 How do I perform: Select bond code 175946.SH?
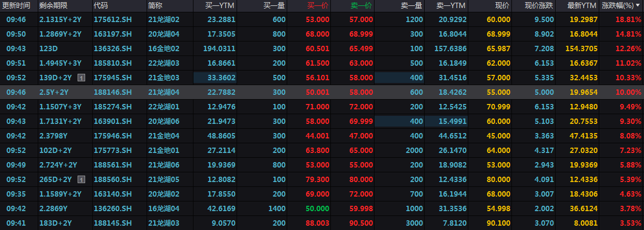point(113,136)
